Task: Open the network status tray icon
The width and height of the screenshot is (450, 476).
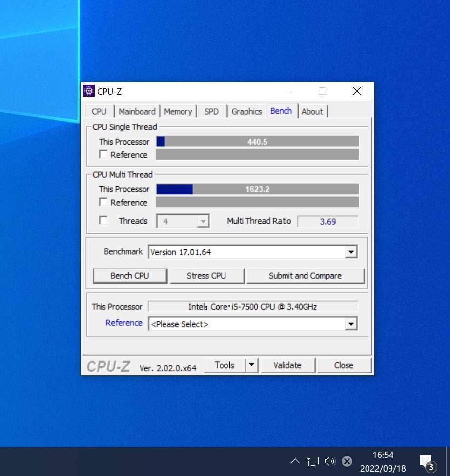Action: [312, 461]
